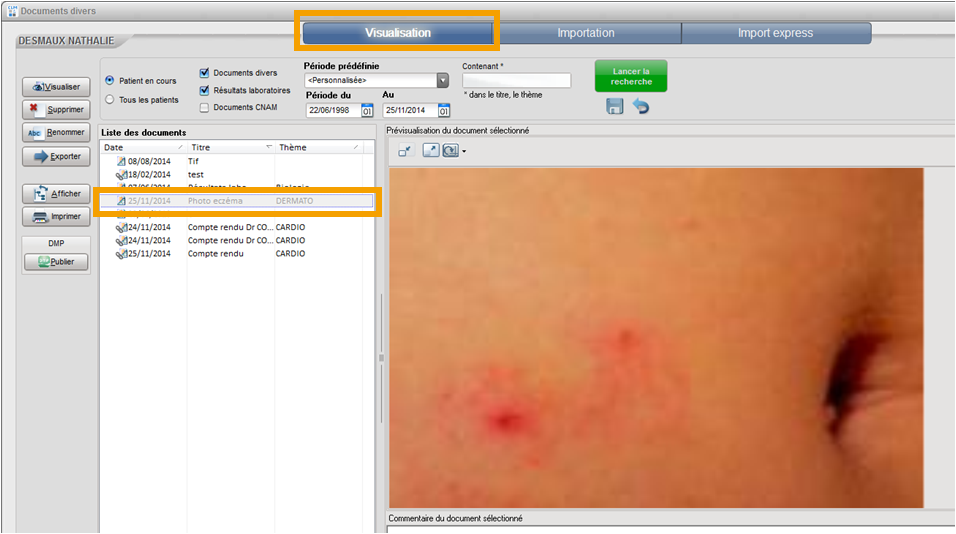Click the Contenant search text field
This screenshot has width=956, height=534.
coord(516,80)
